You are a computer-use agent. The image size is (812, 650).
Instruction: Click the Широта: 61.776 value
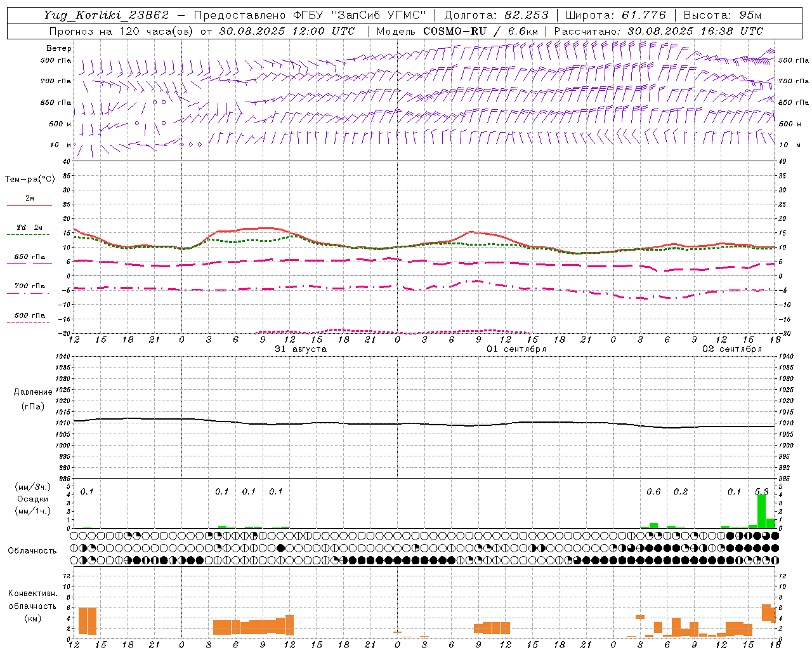(x=615, y=15)
